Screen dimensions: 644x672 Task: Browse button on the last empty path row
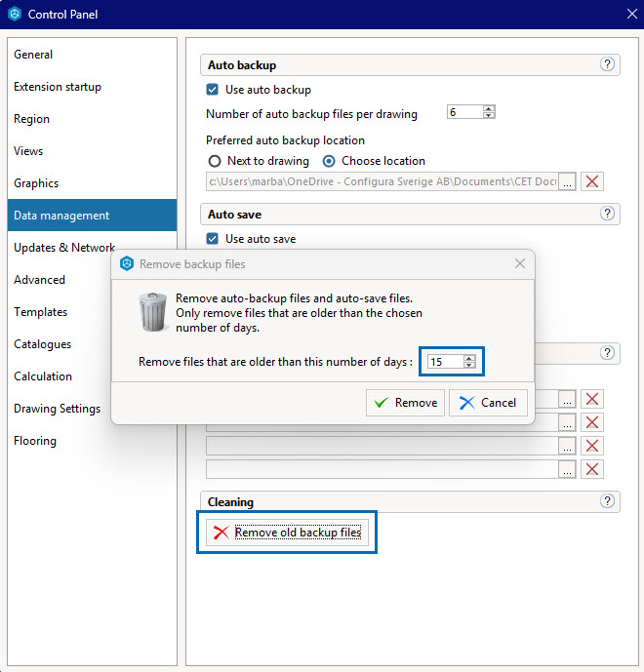567,469
